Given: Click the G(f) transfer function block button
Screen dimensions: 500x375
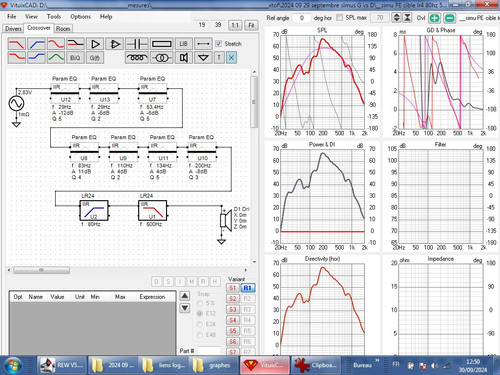Looking at the screenshot, I should [x=95, y=58].
